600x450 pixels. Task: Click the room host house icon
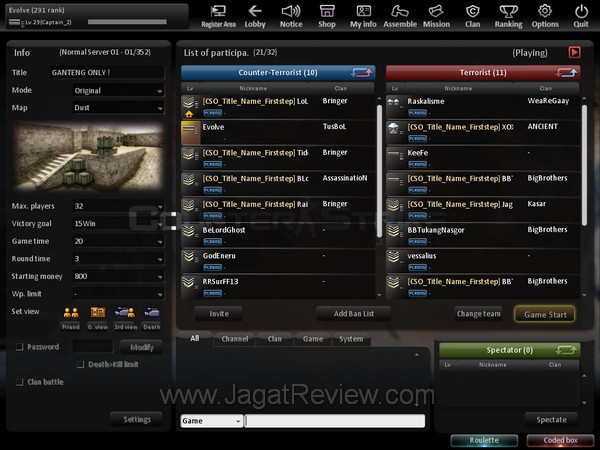[x=189, y=114]
